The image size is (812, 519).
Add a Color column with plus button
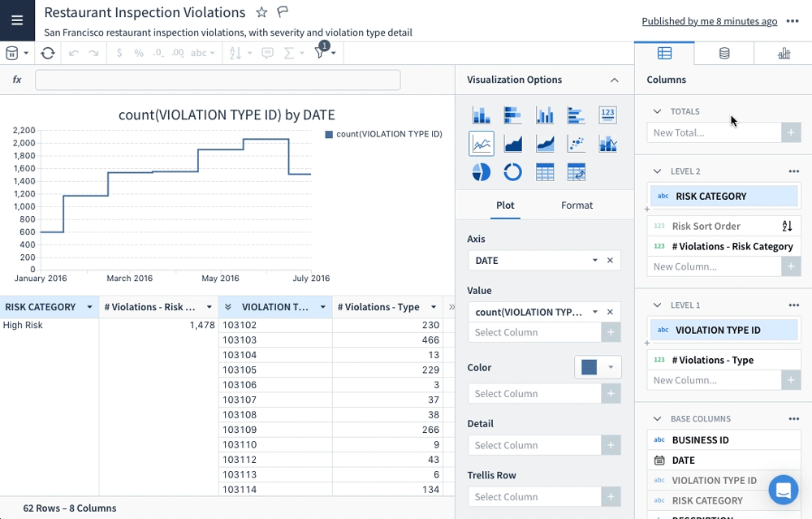coord(611,394)
